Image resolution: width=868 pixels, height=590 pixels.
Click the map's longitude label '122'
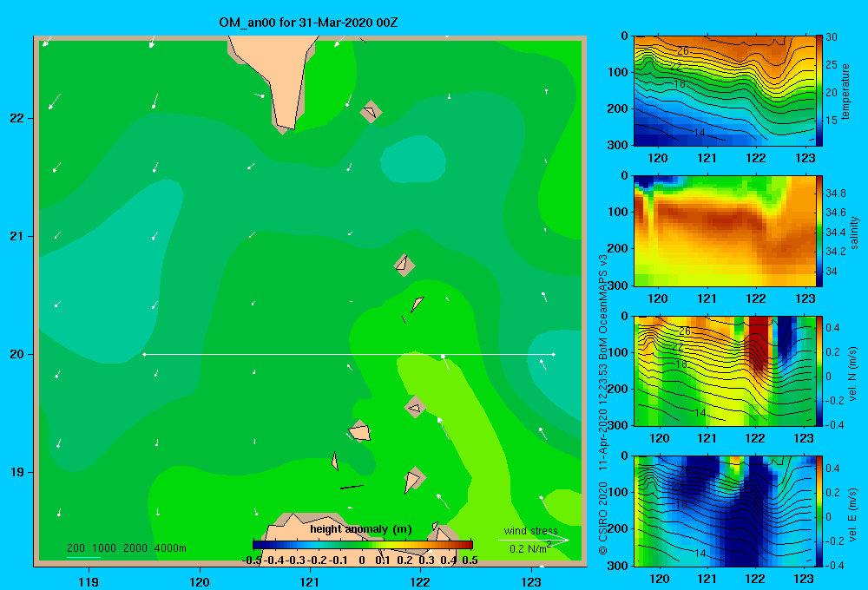pyautogui.click(x=420, y=581)
